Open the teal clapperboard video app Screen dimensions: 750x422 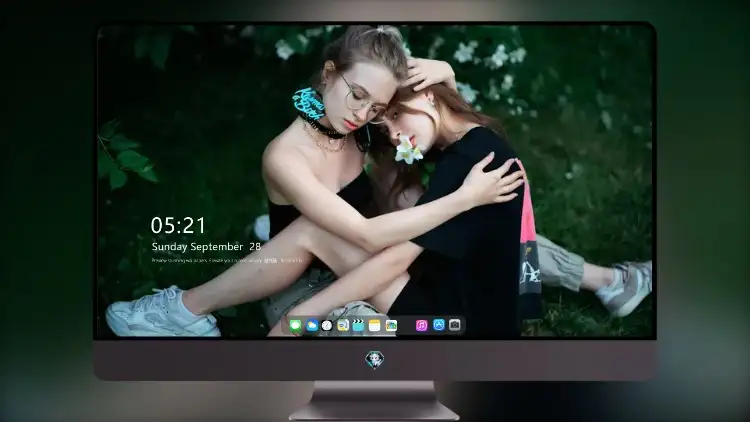click(358, 326)
